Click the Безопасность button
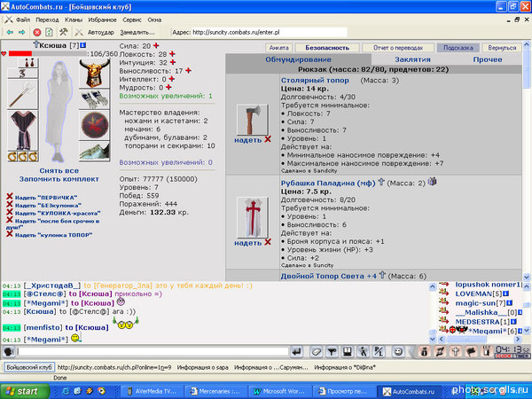The width and height of the screenshot is (532, 399). click(327, 48)
